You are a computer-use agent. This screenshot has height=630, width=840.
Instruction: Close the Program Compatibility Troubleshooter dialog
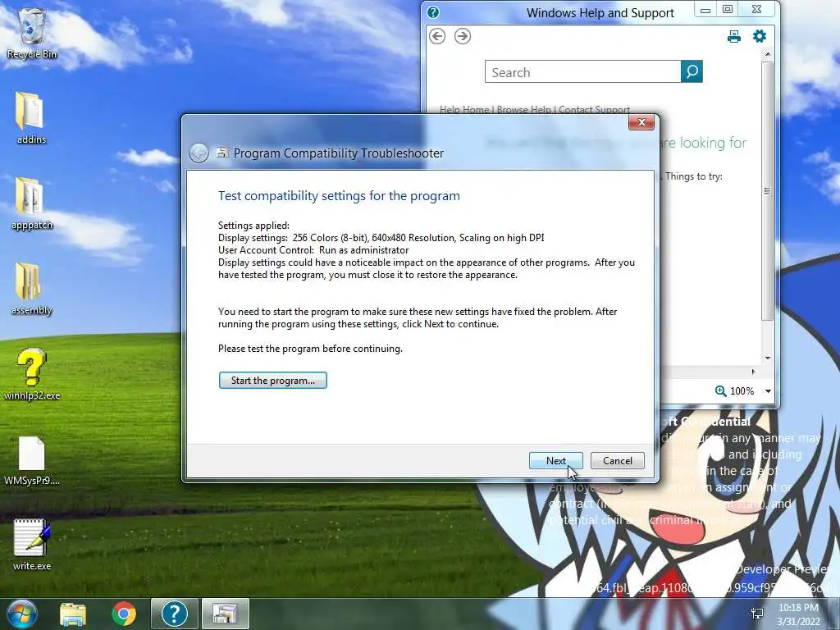(641, 123)
